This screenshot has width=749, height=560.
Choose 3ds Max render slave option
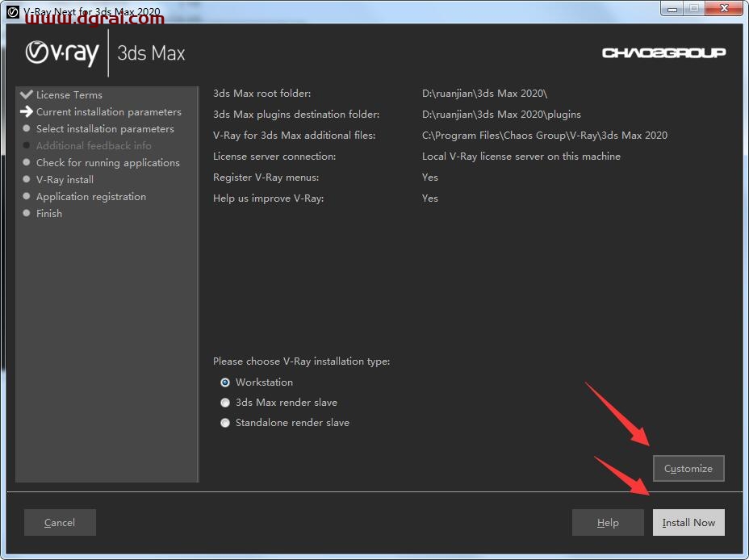click(225, 403)
